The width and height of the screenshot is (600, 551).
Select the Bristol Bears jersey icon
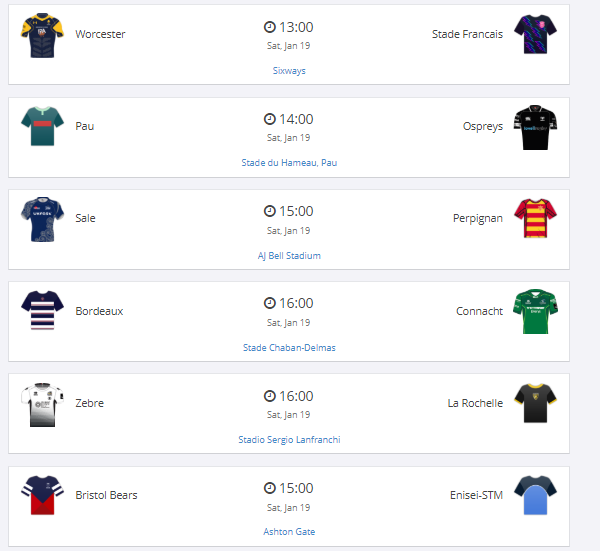(x=41, y=496)
